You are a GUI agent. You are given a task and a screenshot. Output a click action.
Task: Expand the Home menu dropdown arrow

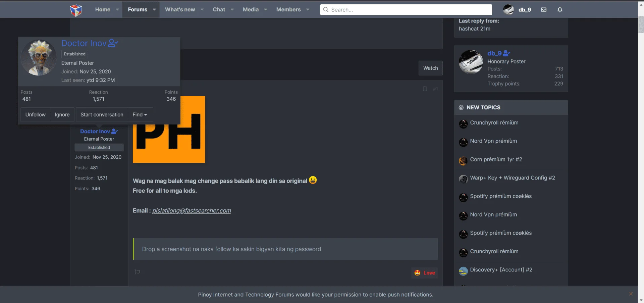117,10
